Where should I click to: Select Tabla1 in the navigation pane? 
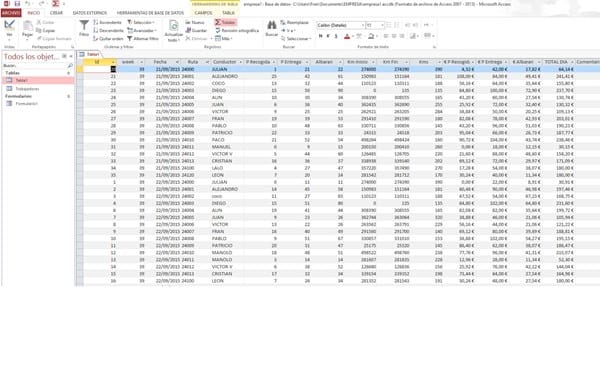click(x=38, y=80)
